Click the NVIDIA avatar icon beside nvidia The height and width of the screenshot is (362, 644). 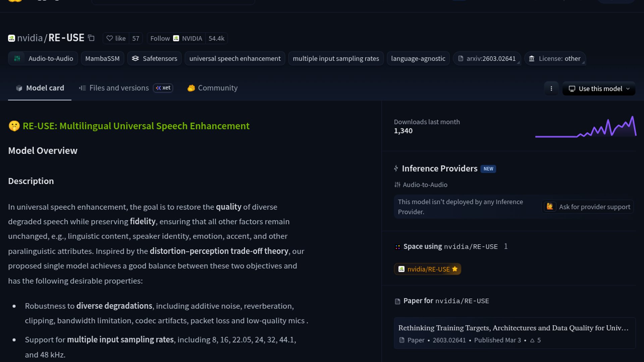click(11, 38)
